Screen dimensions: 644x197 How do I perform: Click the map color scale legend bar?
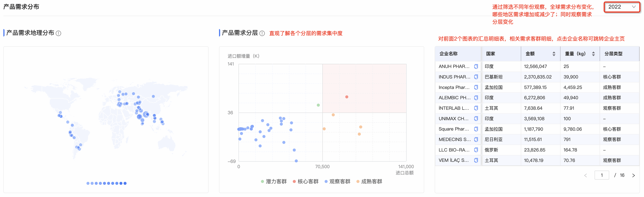click(x=106, y=183)
